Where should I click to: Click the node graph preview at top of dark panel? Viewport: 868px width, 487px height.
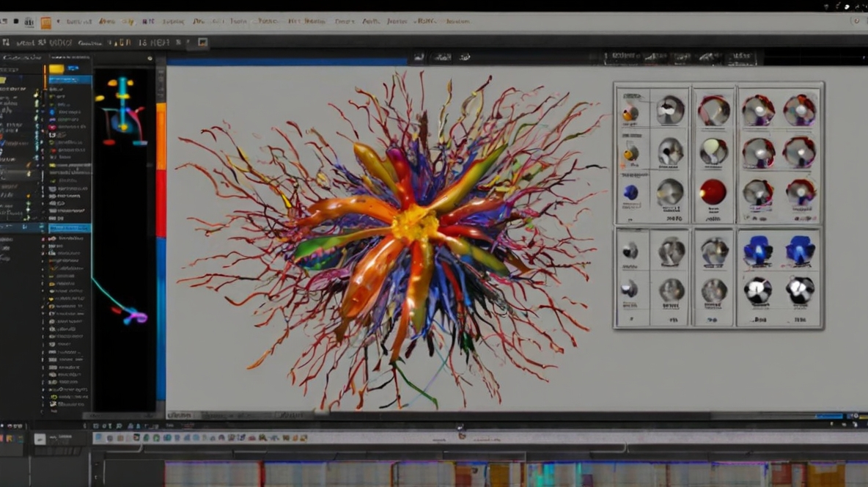click(x=123, y=112)
